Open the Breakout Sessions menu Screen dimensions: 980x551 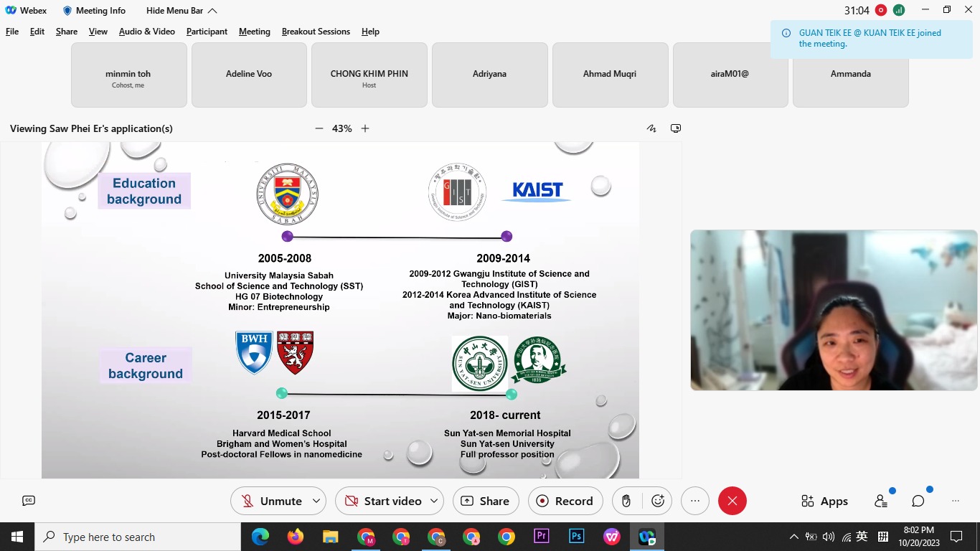(316, 32)
